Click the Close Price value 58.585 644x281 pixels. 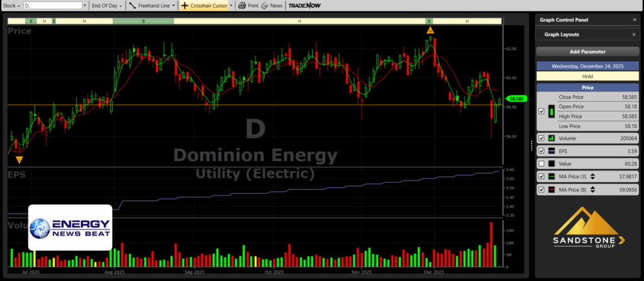click(629, 97)
